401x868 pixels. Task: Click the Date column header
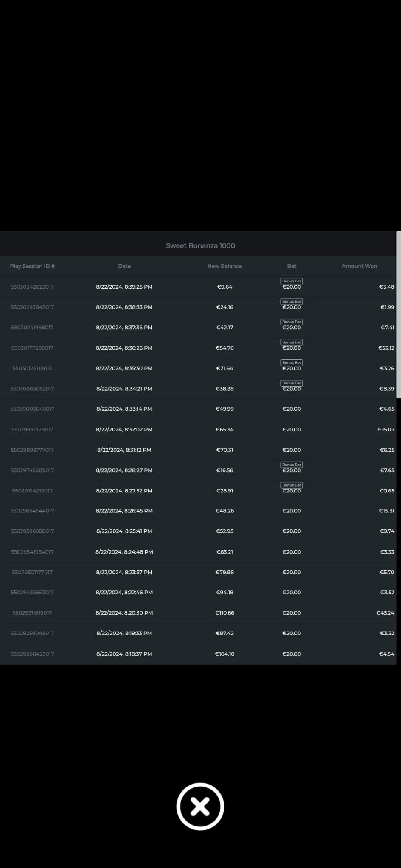pyautogui.click(x=124, y=266)
